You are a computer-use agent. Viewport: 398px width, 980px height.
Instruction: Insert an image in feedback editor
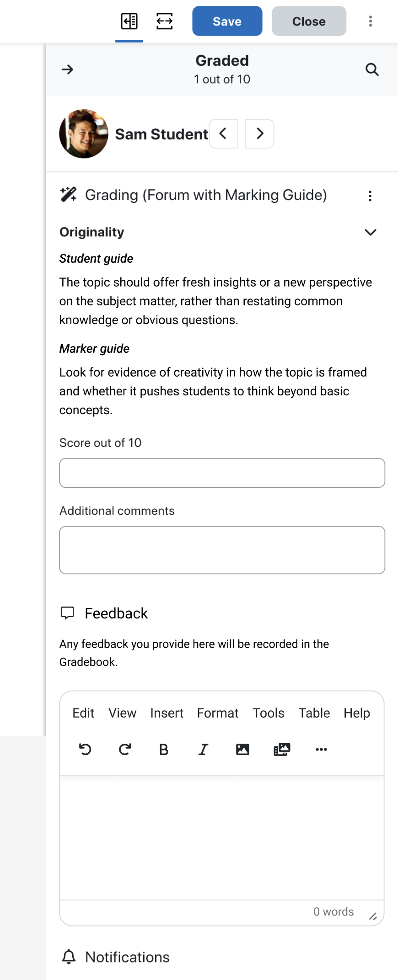(242, 749)
